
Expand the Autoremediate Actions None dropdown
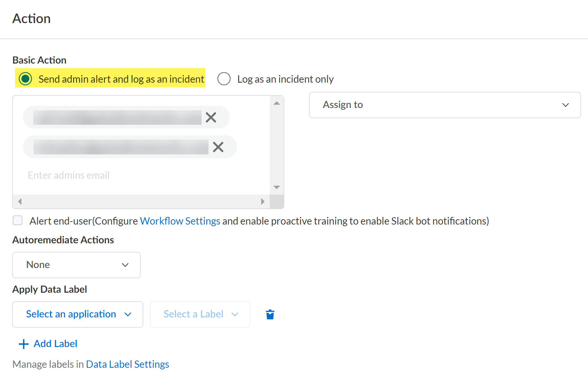pos(76,265)
